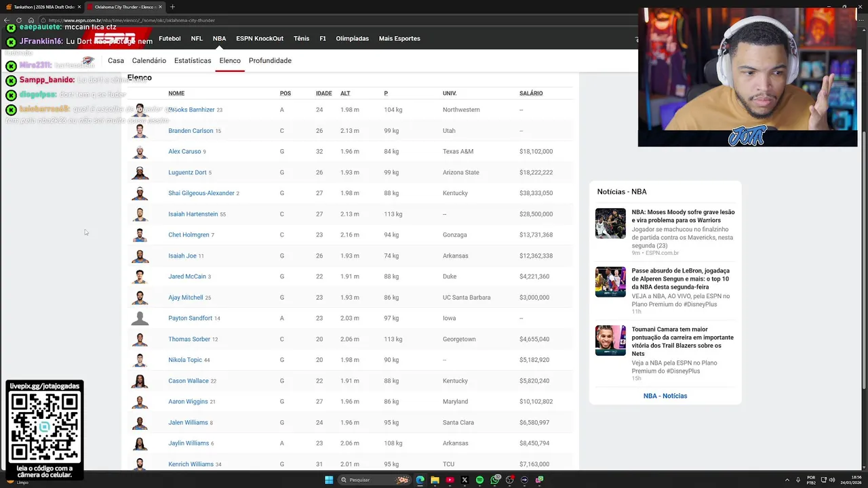Open the browser home page icon
868x488 pixels.
(31, 20)
